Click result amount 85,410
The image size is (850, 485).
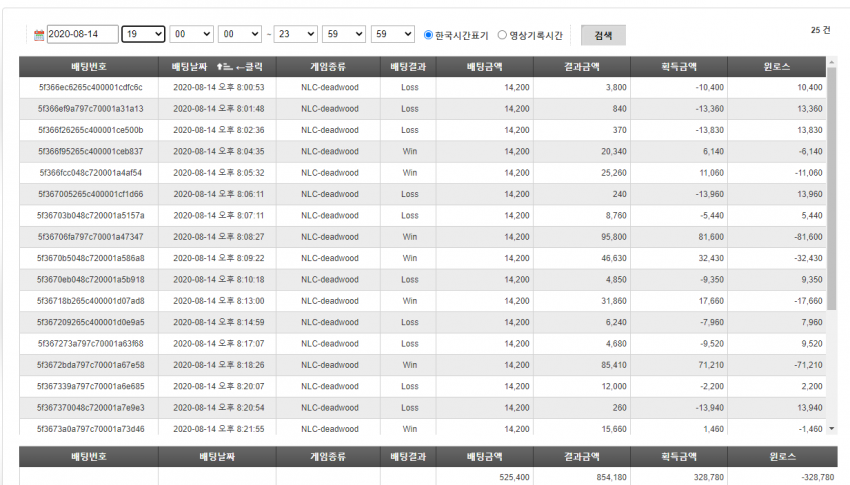coord(614,365)
